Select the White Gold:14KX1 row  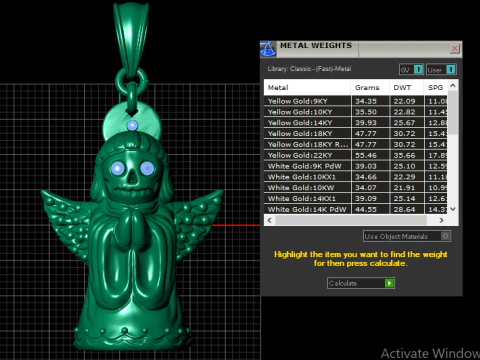(x=356, y=199)
